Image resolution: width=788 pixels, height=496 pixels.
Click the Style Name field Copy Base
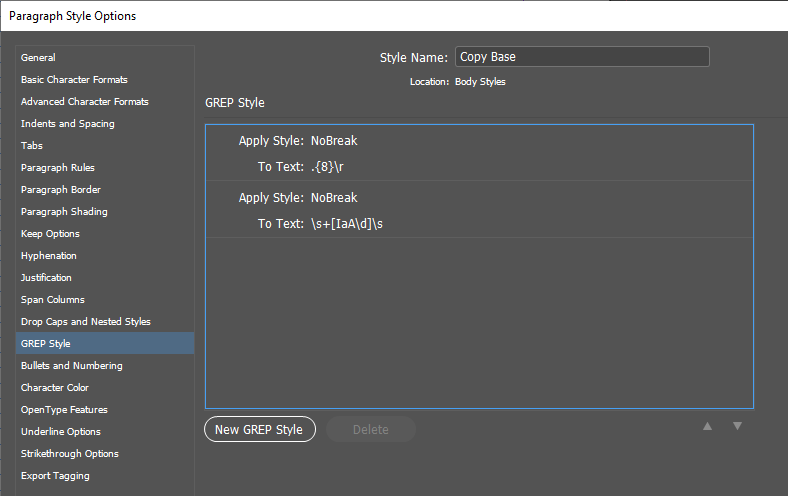(582, 57)
